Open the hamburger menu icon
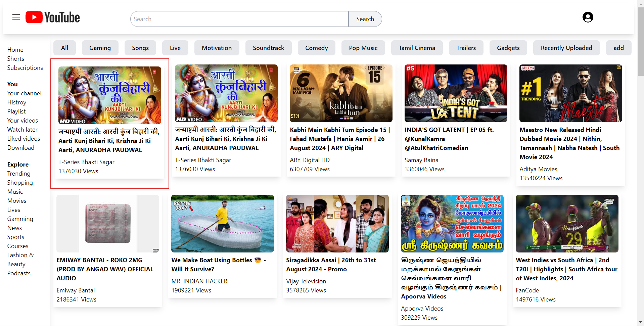Viewport: 644px width, 326px height. [16, 17]
